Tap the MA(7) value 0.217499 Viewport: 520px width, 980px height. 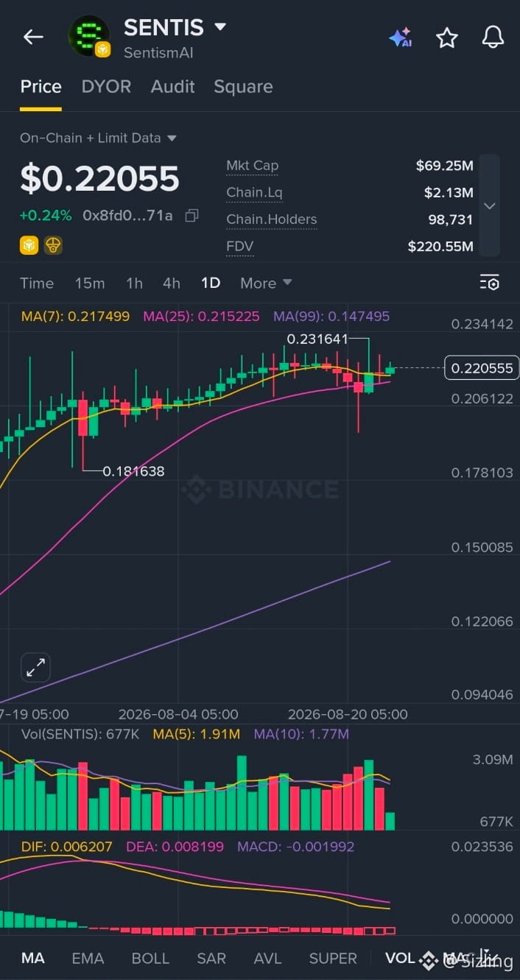[x=75, y=317]
